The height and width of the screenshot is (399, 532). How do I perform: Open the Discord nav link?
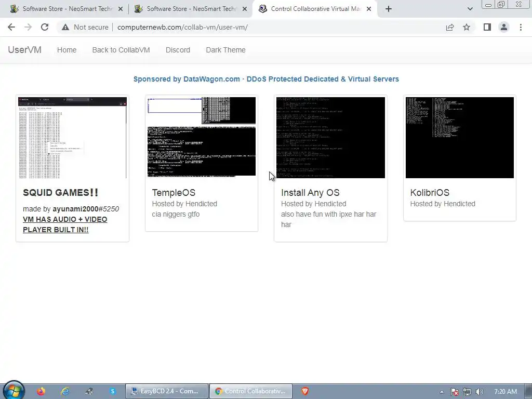click(178, 50)
